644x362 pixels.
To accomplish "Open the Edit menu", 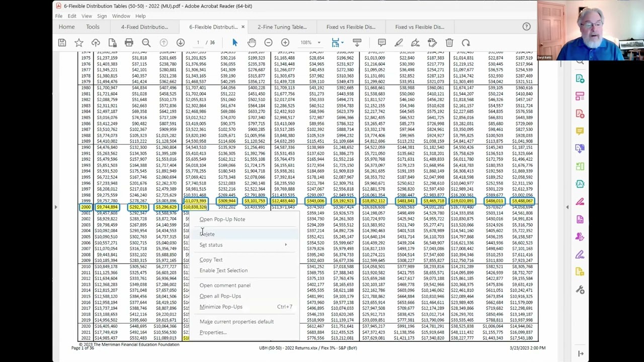I will pos(72,16).
